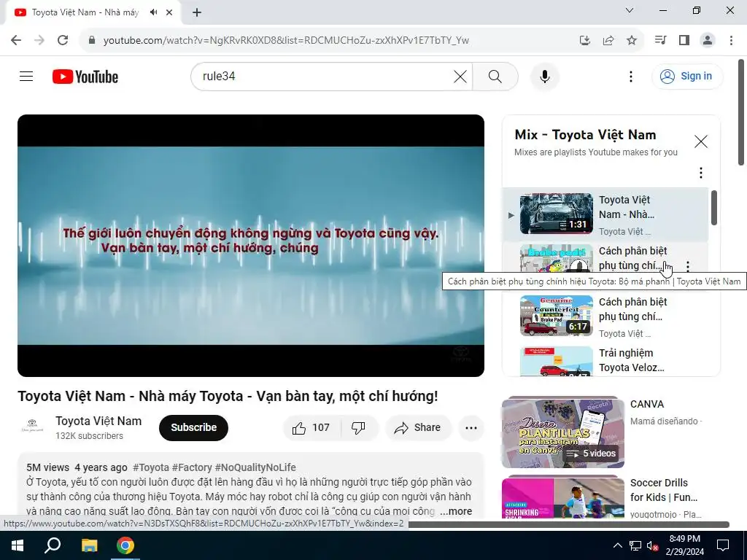Open Chrome three-dot menu
Screen dimensions: 747x560
(731, 40)
